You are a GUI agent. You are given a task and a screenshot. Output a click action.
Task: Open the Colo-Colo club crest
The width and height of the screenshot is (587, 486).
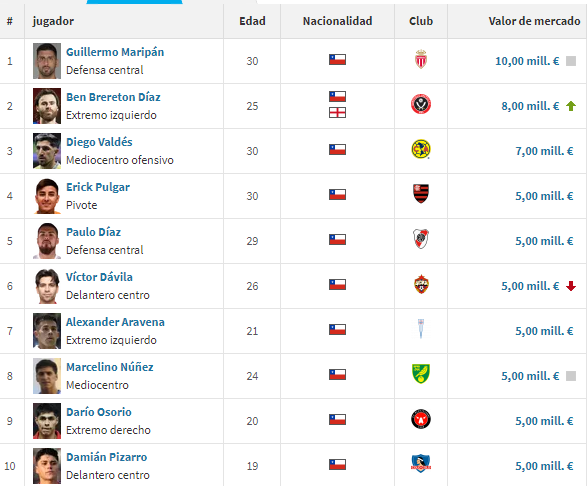pyautogui.click(x=421, y=464)
